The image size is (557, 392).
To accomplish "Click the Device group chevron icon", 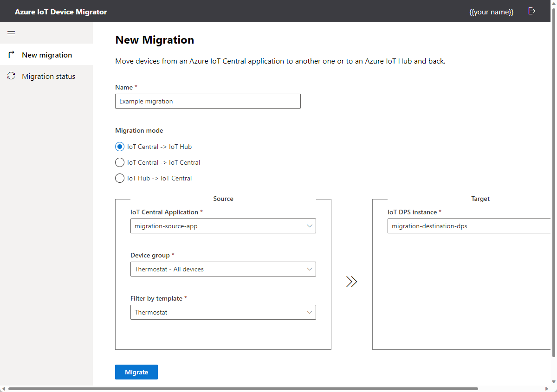I will tap(310, 269).
